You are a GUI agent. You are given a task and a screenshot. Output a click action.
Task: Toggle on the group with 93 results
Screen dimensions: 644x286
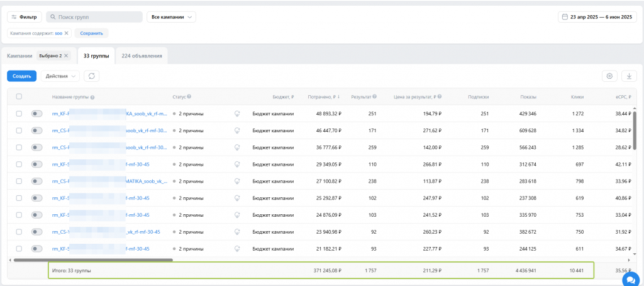click(37, 249)
